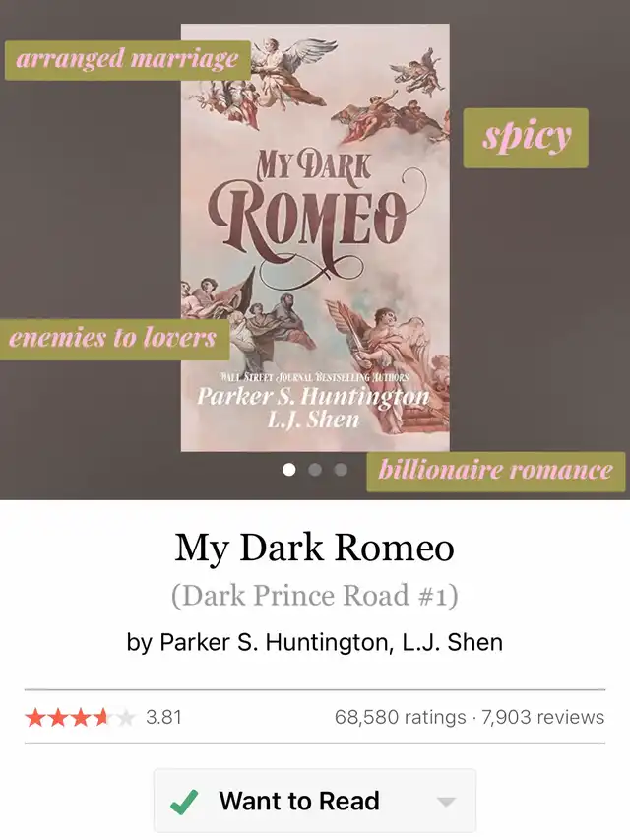Jump to the third carousel dot

click(341, 470)
